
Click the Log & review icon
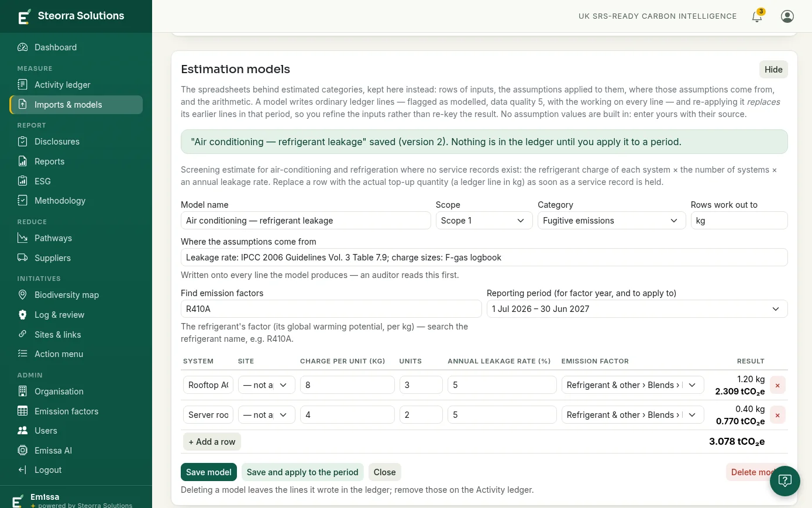click(23, 315)
